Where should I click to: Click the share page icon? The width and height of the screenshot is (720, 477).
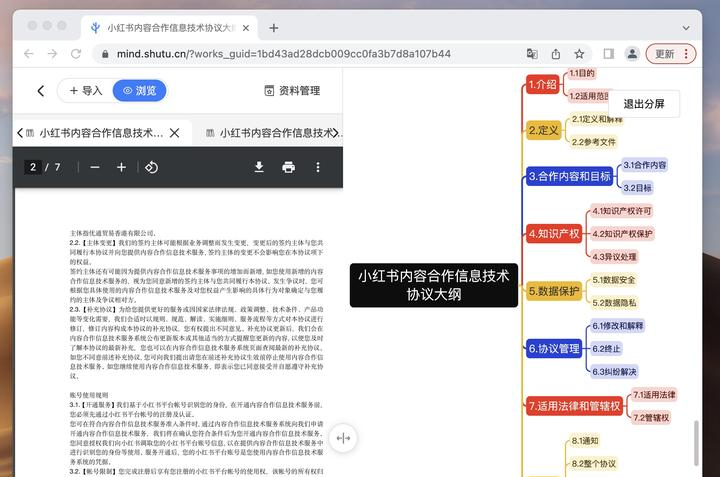coord(556,54)
